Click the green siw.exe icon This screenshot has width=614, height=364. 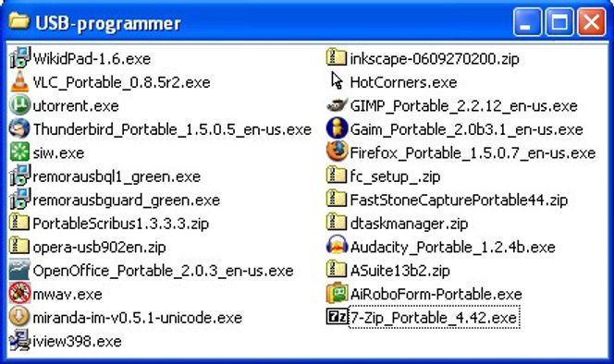[19, 152]
